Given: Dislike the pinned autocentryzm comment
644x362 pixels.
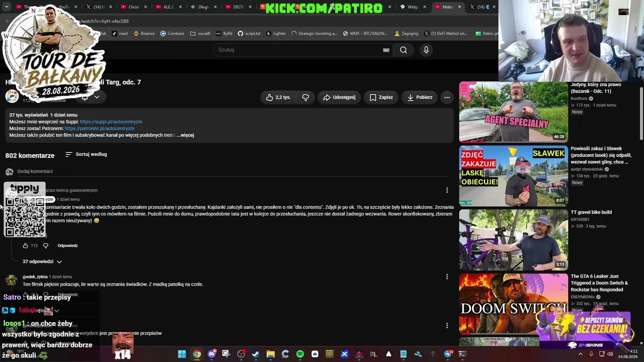Looking at the screenshot, I should click(x=46, y=245).
